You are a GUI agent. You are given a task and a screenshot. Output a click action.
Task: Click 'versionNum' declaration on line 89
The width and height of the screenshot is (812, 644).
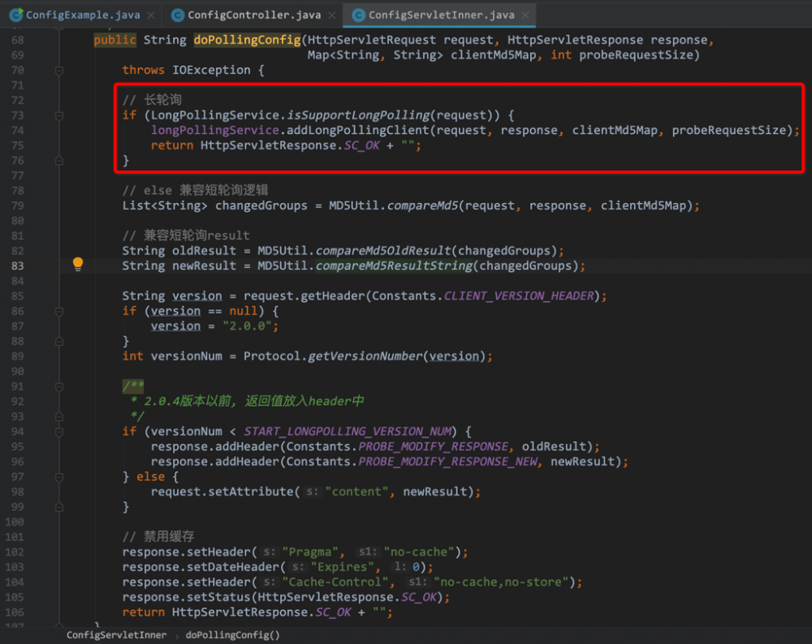point(187,357)
